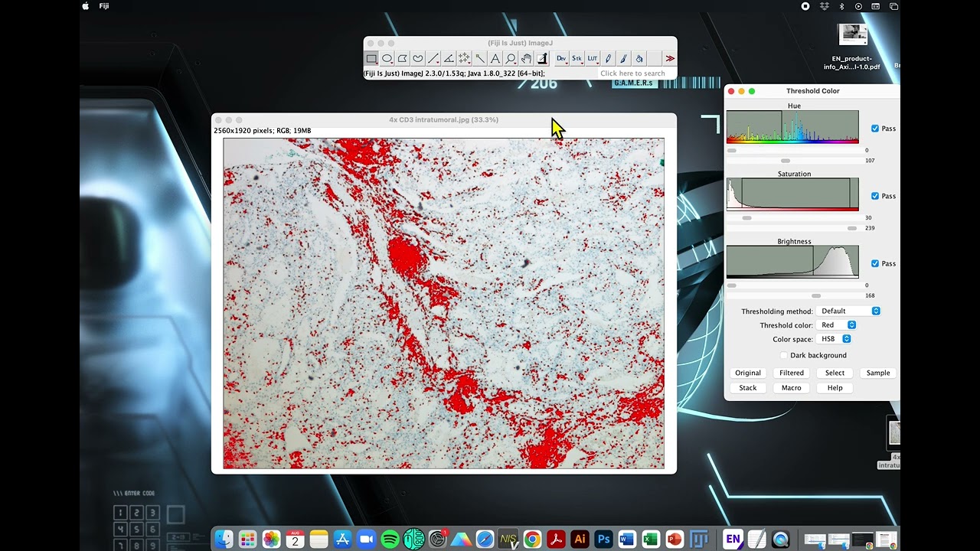Select the Rectangle selection tool
The height and width of the screenshot is (551, 980).
[x=371, y=58]
